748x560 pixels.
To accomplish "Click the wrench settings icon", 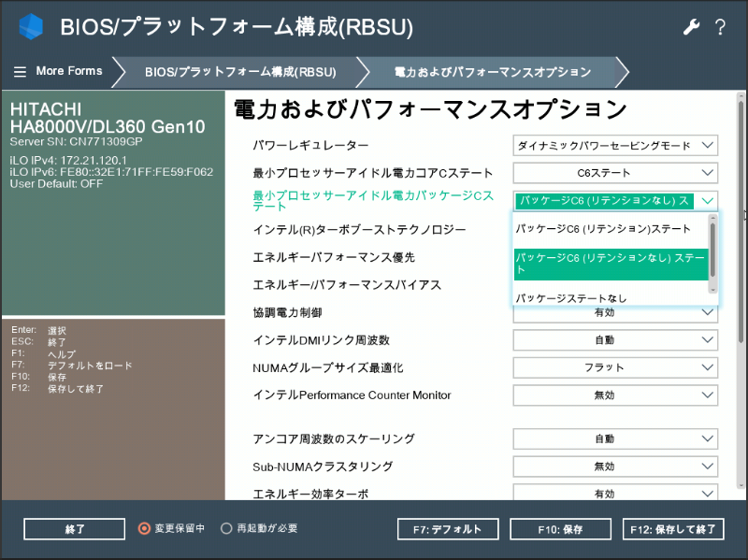I will click(x=691, y=27).
